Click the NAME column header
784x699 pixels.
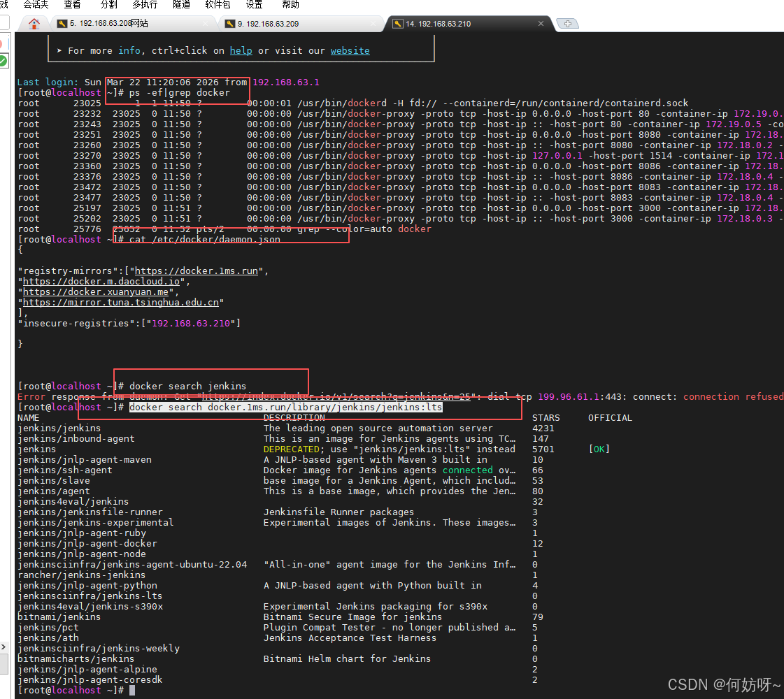pyautogui.click(x=29, y=418)
